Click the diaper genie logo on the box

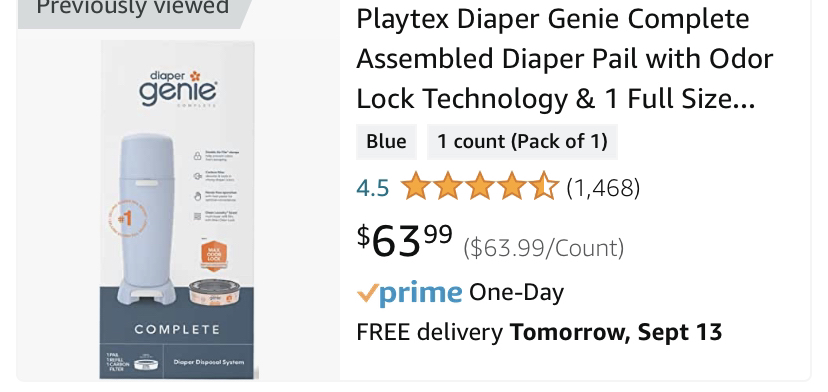(178, 88)
